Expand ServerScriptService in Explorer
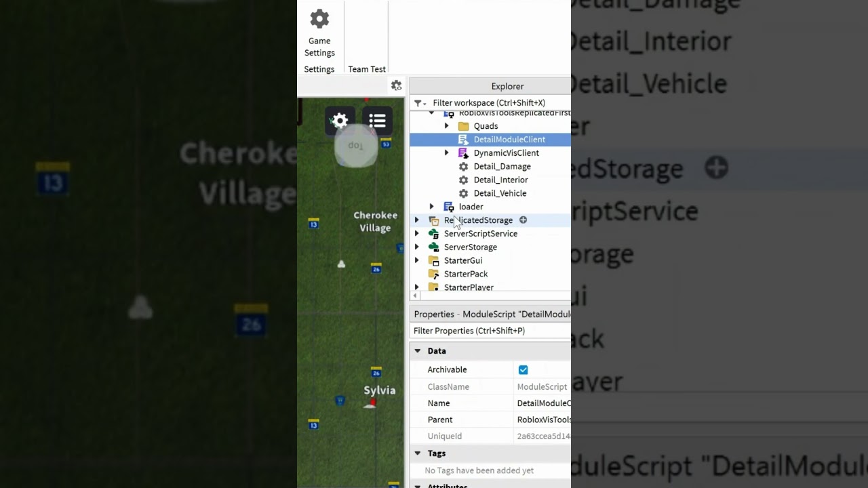This screenshot has width=868, height=488. pyautogui.click(x=416, y=234)
